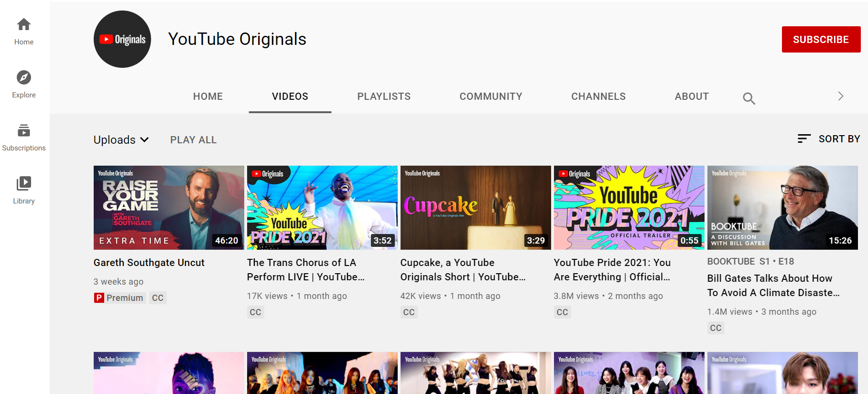
Task: Open the PLAYLISTS tab
Action: tap(384, 96)
